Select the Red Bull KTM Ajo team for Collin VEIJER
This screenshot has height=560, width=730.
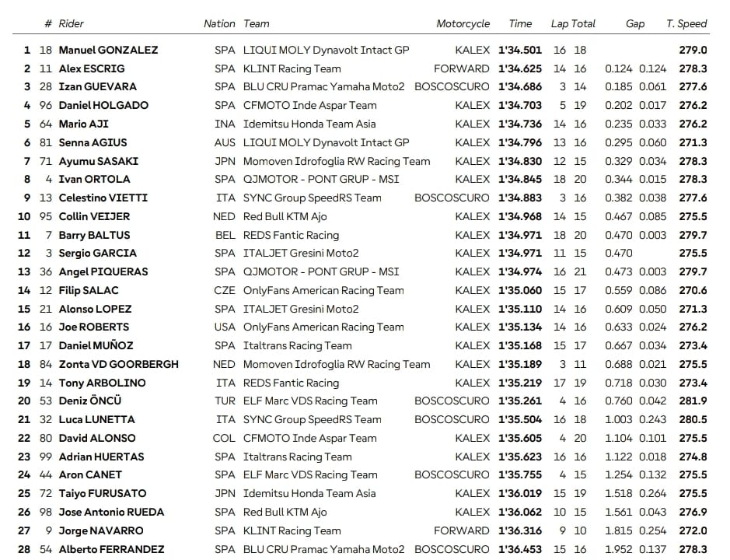[x=285, y=216]
